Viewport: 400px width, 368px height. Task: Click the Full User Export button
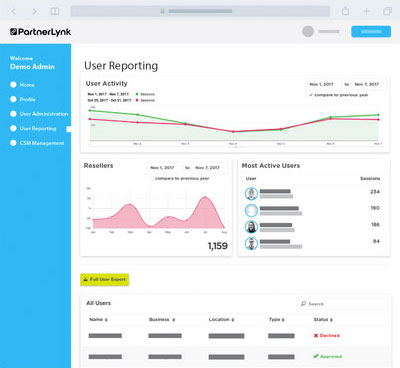[x=105, y=280]
